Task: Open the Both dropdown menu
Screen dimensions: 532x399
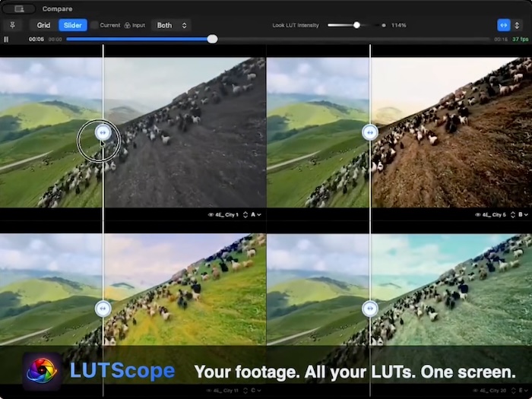Action: [x=170, y=25]
